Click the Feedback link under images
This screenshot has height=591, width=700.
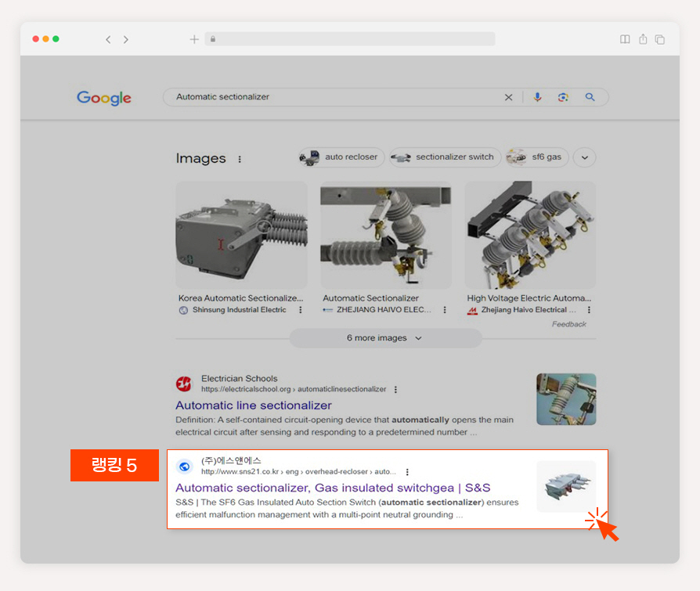568,324
